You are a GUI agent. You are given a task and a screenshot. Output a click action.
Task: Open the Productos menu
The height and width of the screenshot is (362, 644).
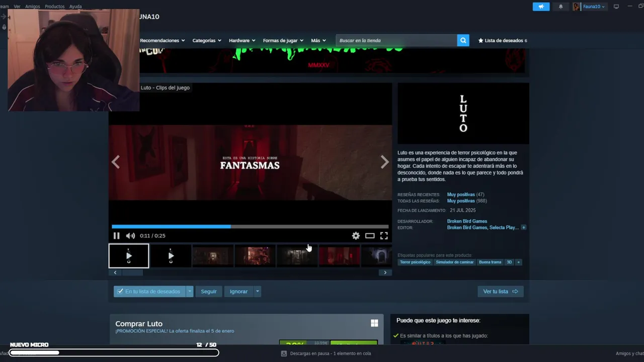54,7
